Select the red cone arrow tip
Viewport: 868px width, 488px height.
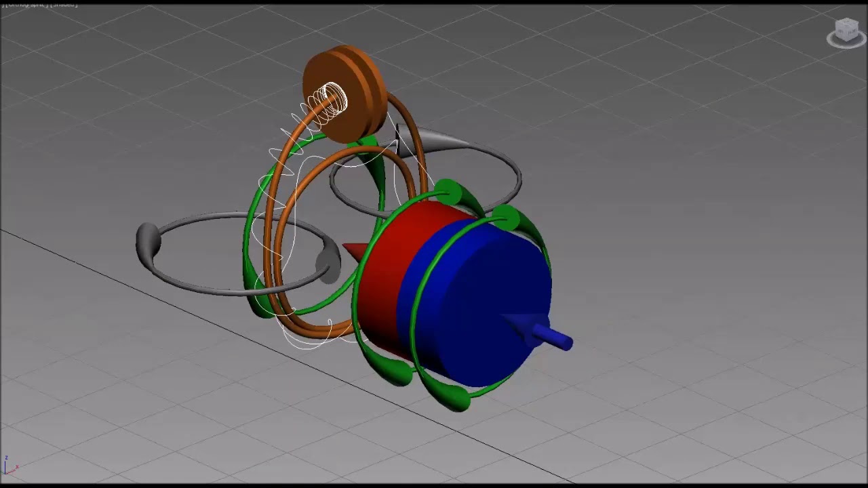[x=354, y=251]
